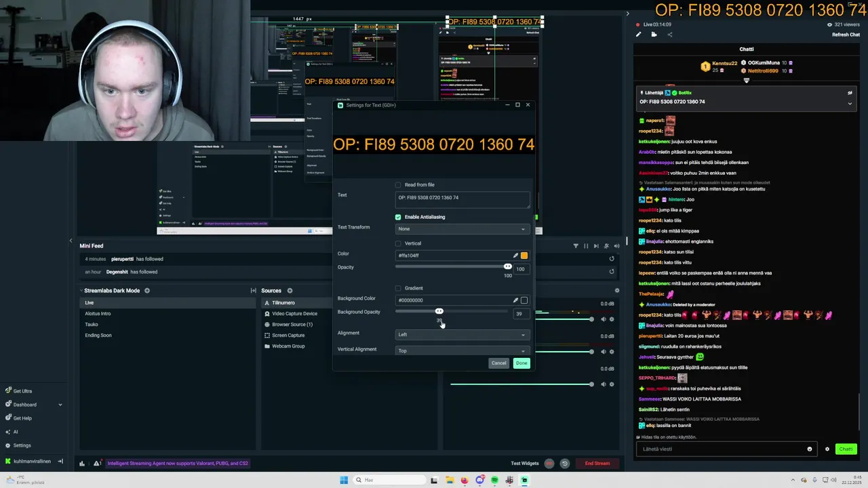Viewport: 868px width, 488px height.
Task: Click Refresh Chat
Action: click(846, 35)
